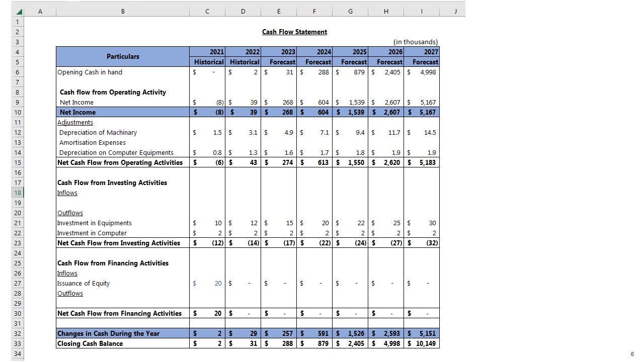Image resolution: width=644 pixels, height=362 pixels.
Task: Click the 'Issuance of Equity' label cell
Action: tap(84, 283)
